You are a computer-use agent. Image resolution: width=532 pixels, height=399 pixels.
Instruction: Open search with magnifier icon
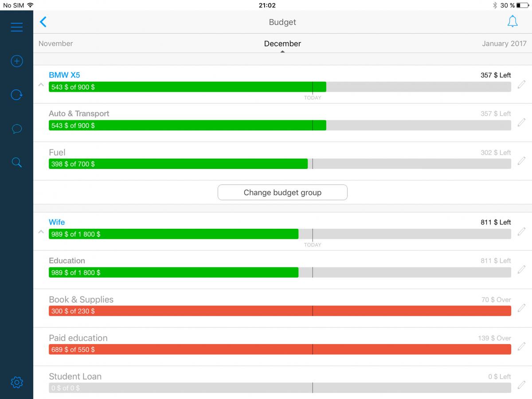[16, 163]
